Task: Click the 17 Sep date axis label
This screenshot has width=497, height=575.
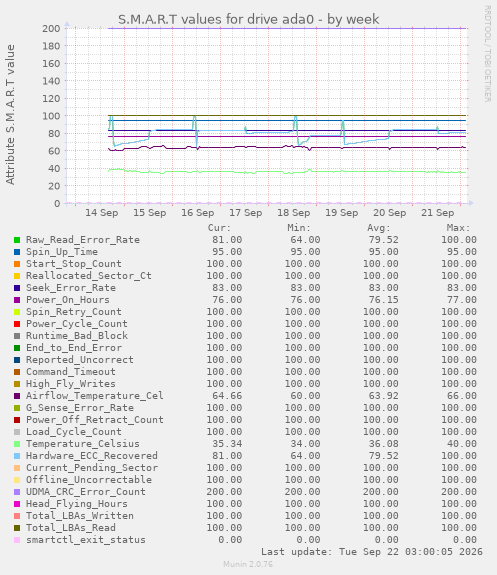Action: pos(245,213)
